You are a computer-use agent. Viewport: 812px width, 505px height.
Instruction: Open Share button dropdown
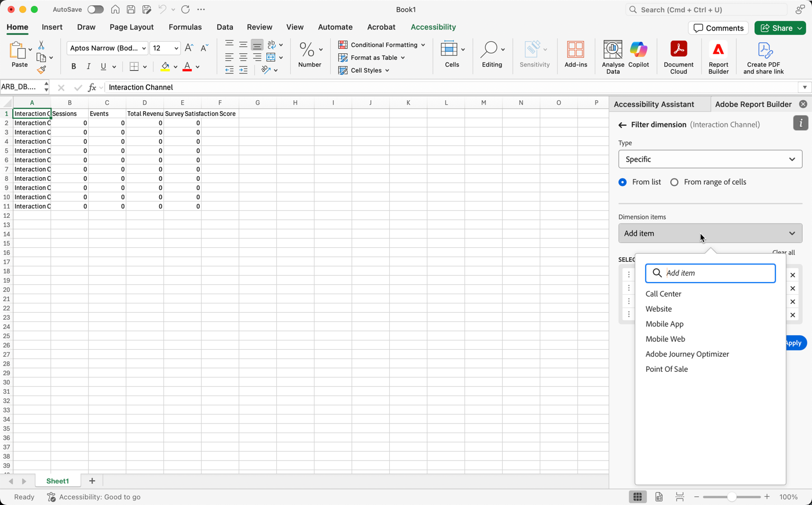tap(800, 28)
